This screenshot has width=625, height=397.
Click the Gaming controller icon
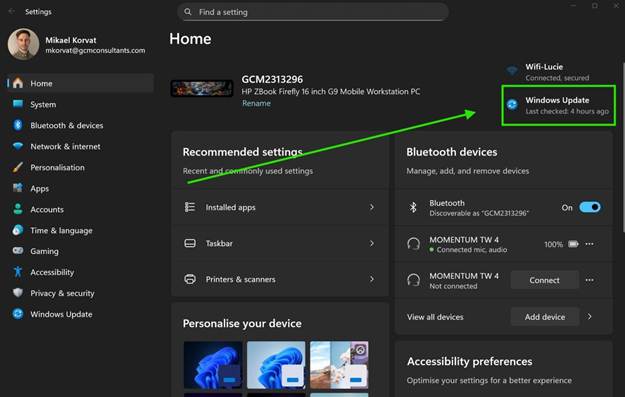(x=18, y=251)
